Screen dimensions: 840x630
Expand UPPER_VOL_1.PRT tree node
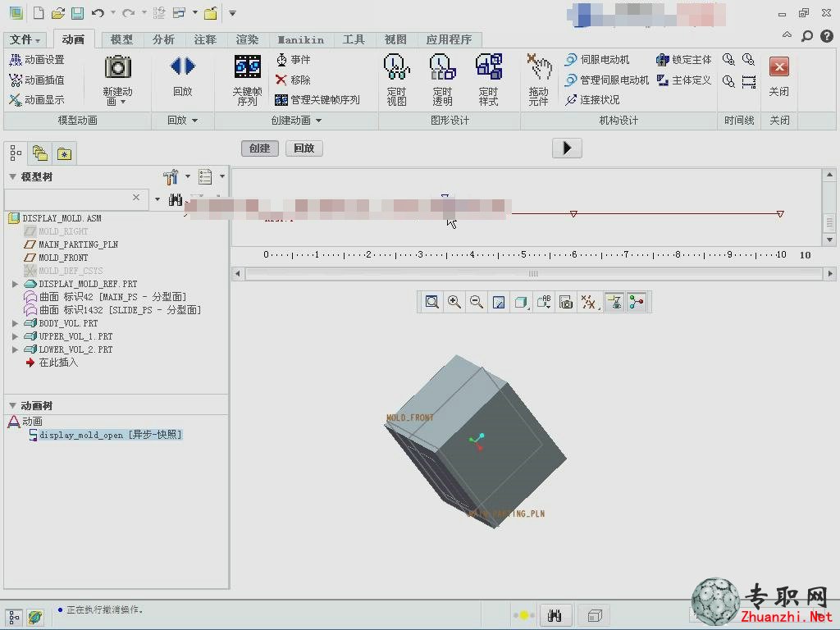[x=15, y=336]
